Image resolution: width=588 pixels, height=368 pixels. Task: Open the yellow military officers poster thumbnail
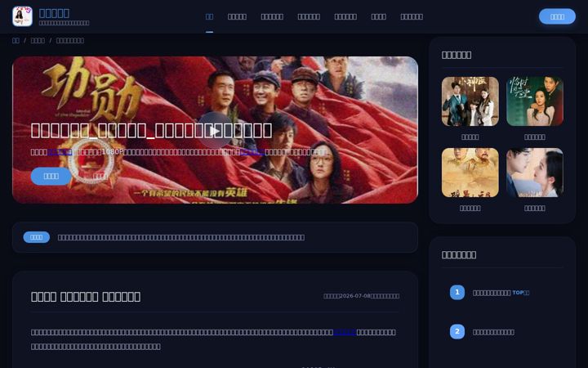click(x=470, y=173)
